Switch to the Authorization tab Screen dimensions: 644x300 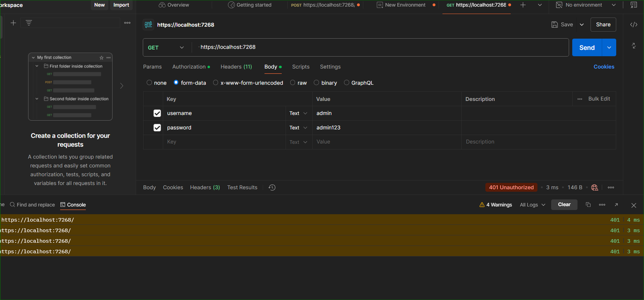pyautogui.click(x=189, y=67)
